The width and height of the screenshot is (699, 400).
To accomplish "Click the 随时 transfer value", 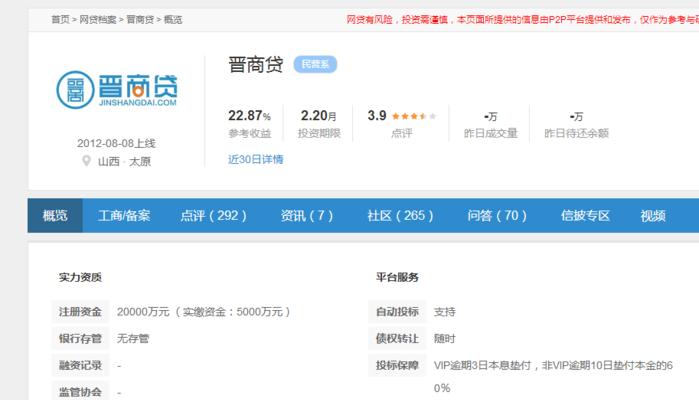I will [444, 338].
